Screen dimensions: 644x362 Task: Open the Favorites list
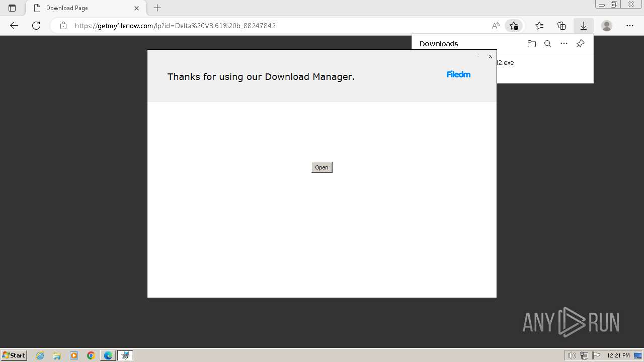coord(539,26)
